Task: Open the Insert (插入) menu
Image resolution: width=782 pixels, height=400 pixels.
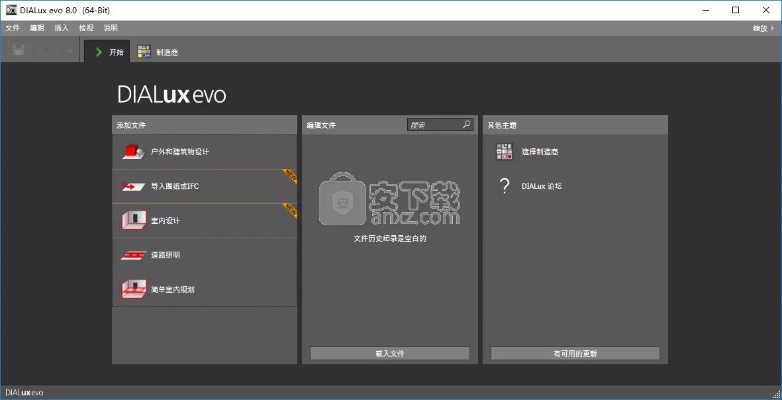Action: click(x=62, y=28)
